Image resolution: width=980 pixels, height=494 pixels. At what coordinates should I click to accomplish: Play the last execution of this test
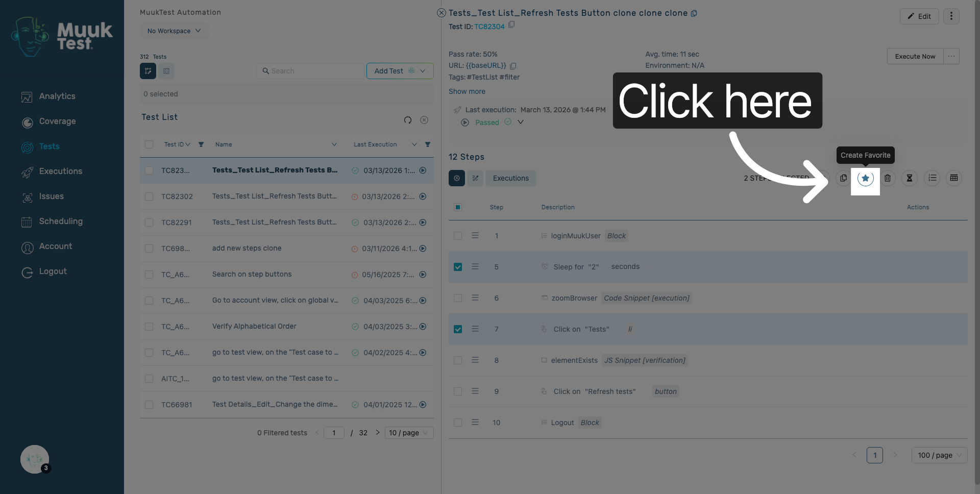coord(465,122)
